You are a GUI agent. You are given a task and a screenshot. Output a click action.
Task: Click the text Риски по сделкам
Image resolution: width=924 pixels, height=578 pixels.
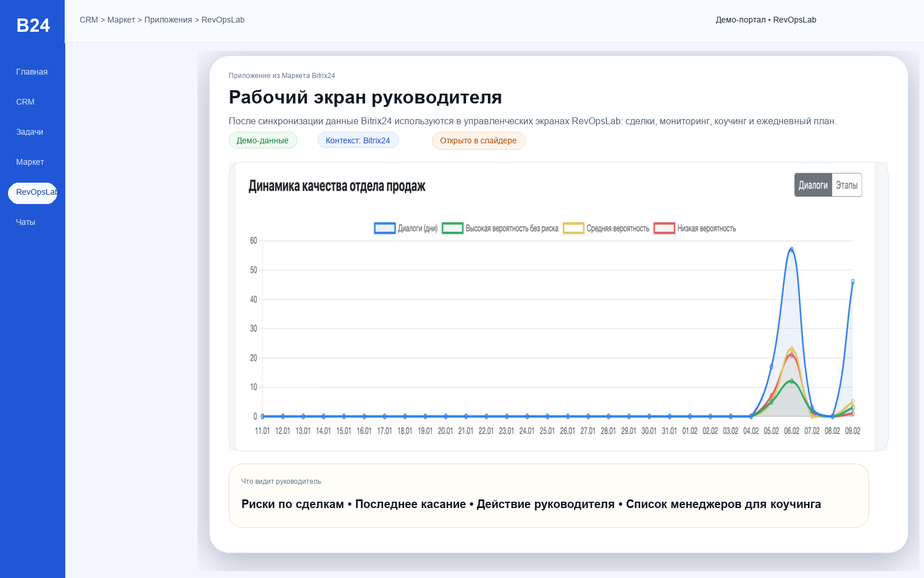point(293,504)
